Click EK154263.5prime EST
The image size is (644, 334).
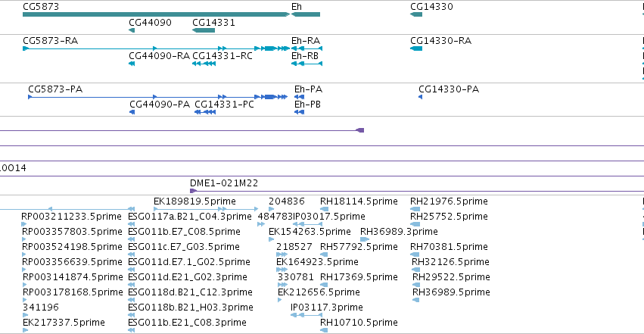click(x=271, y=239)
